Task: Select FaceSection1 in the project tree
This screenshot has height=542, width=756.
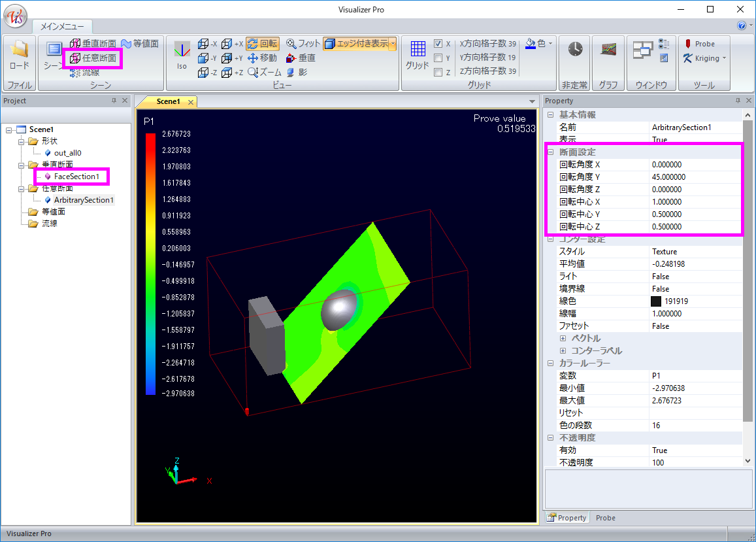Action: tap(76, 177)
